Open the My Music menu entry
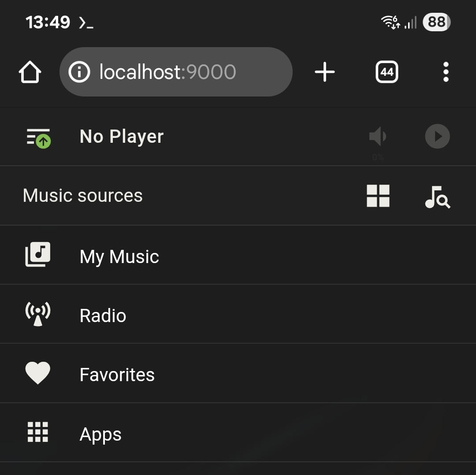476x475 pixels. pos(119,256)
